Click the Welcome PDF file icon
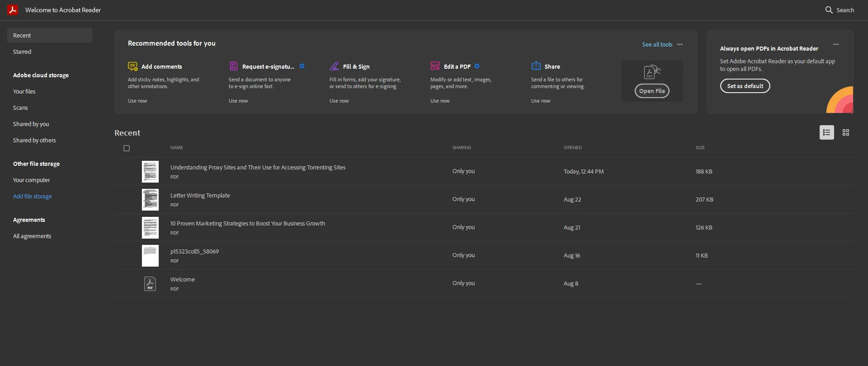 (x=150, y=284)
